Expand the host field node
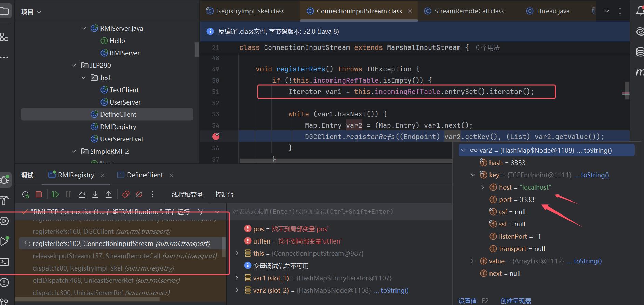The image size is (644, 305). (482, 187)
